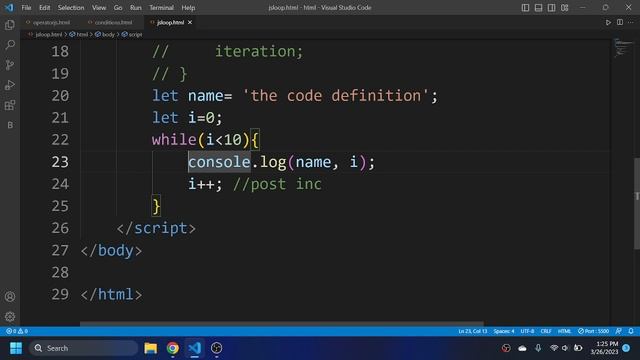Expand html breadcrumb item
640x360 pixels.
click(82, 35)
